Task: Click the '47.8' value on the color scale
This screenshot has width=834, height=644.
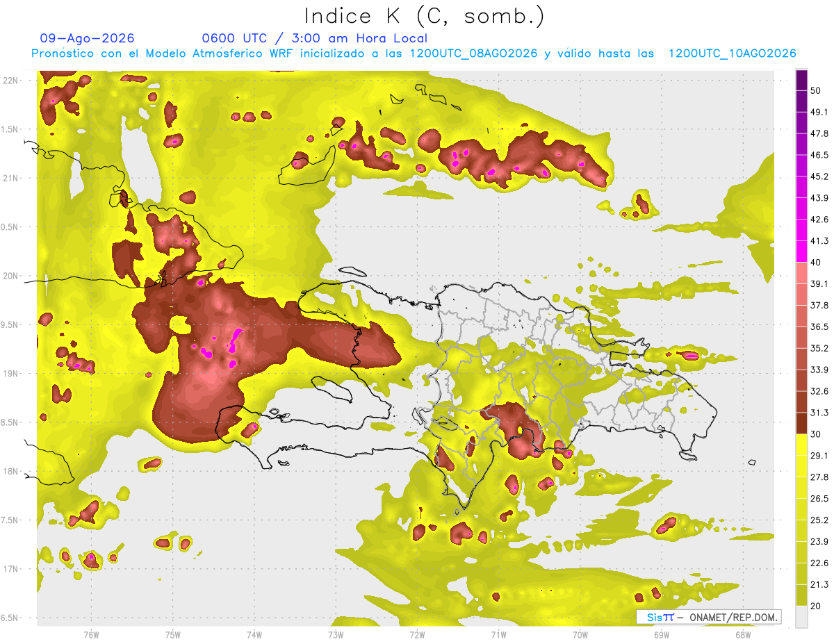Action: (x=819, y=133)
